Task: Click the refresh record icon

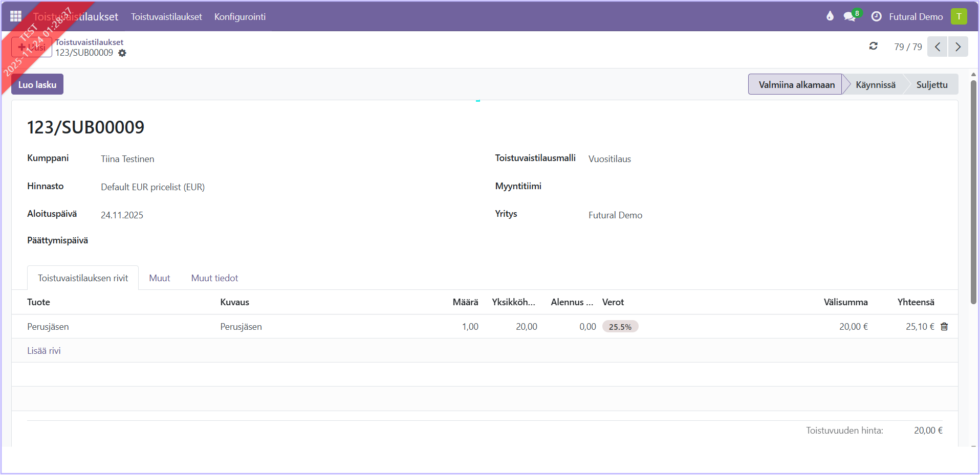Action: [x=873, y=47]
